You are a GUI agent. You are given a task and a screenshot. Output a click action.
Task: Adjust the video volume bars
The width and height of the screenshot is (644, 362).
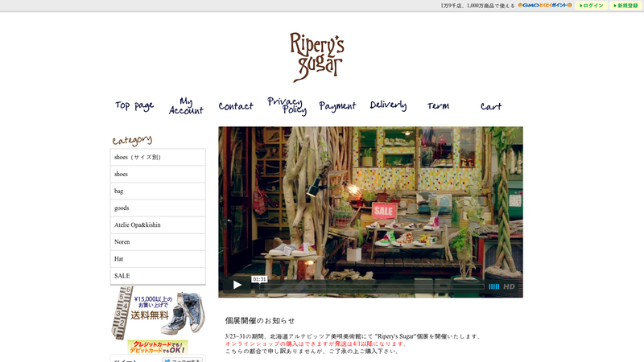[x=494, y=286]
